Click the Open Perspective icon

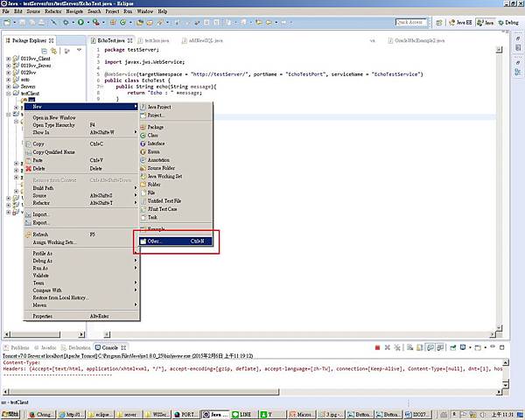[x=439, y=23]
